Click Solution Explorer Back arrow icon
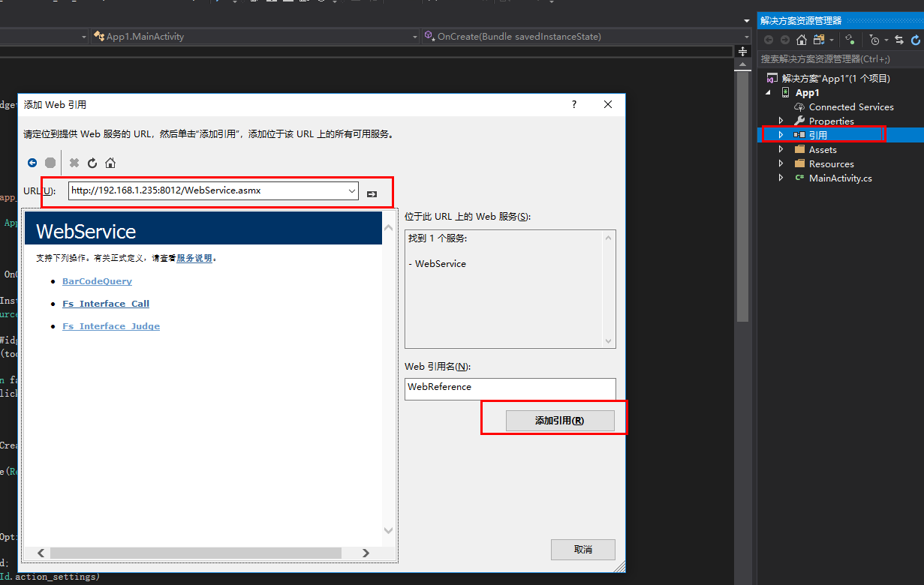This screenshot has height=585, width=924. (769, 40)
